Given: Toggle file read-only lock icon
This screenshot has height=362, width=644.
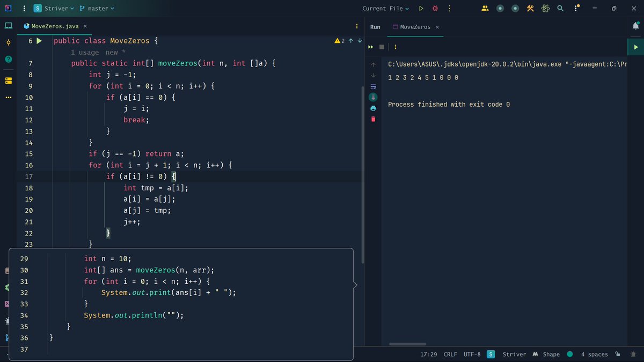Looking at the screenshot, I should pos(618,354).
